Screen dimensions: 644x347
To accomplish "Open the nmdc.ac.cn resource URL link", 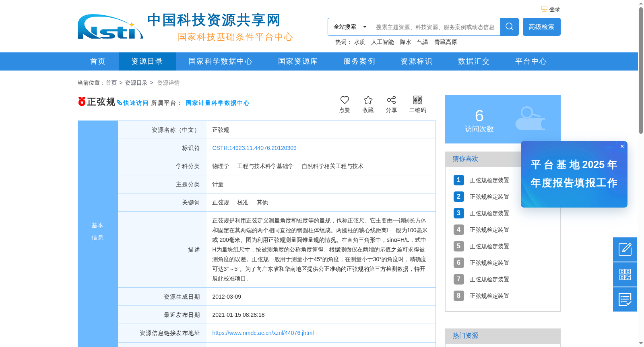I will tap(263, 333).
